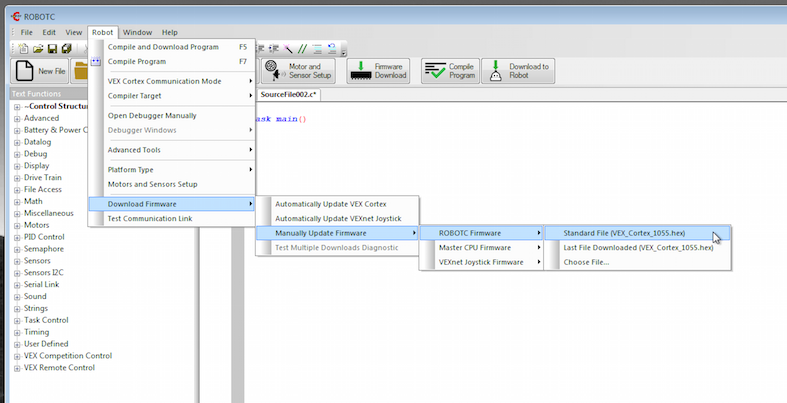Click Manually Update Firmware submenu entry
Screen dimensions: 787x403
(x=337, y=233)
